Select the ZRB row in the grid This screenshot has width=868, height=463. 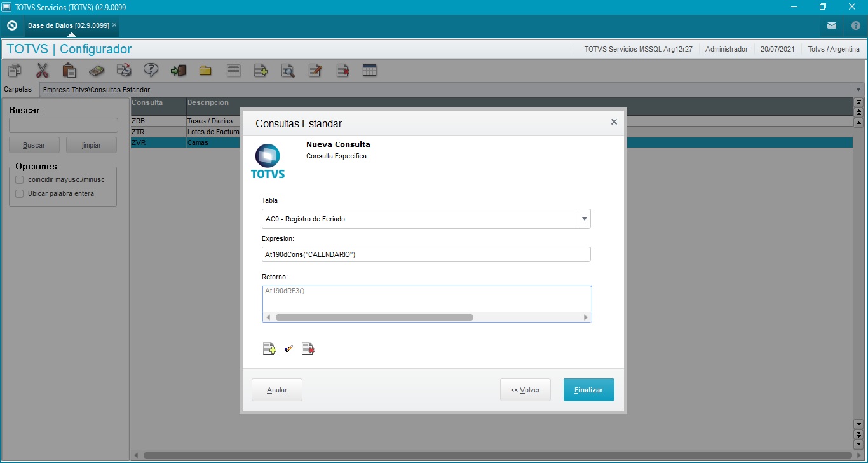[491, 121]
